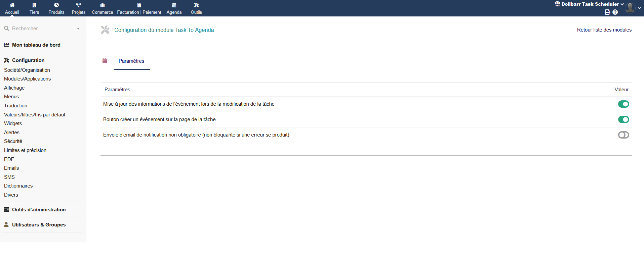The width and height of the screenshot is (644, 261).
Task: Click the help question mark icon
Action: 615,12
